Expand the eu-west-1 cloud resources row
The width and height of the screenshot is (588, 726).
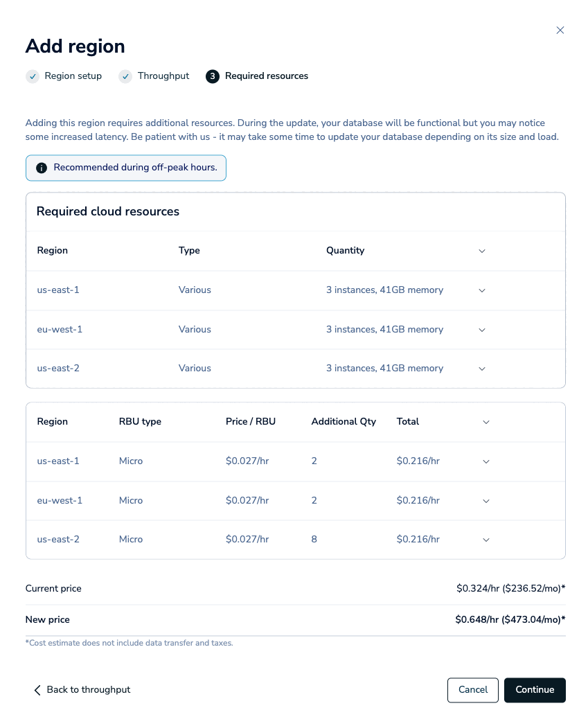point(482,330)
